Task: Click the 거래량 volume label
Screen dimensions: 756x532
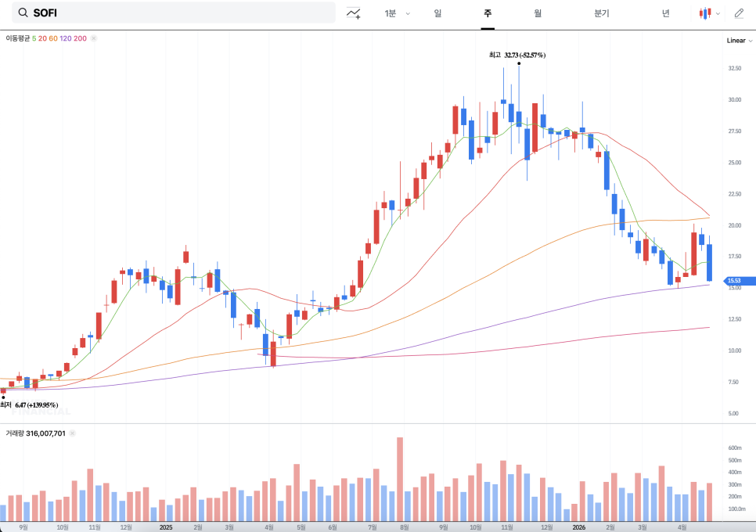Action: click(x=15, y=433)
